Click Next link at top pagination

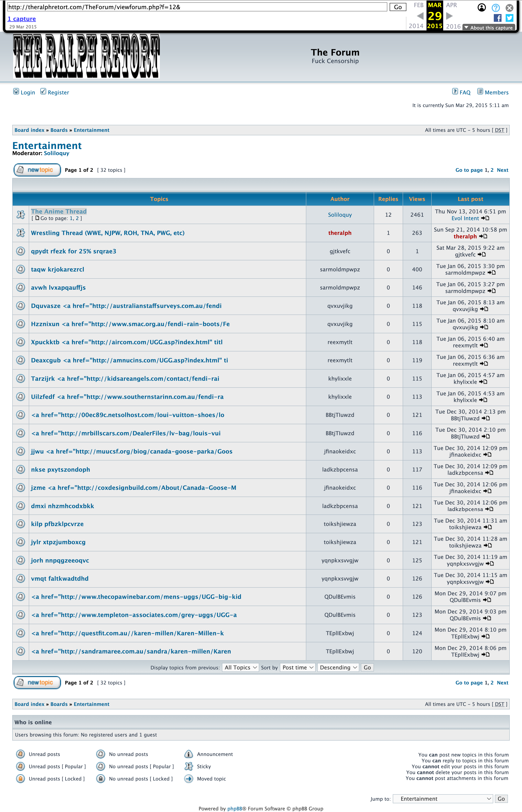tap(502, 170)
